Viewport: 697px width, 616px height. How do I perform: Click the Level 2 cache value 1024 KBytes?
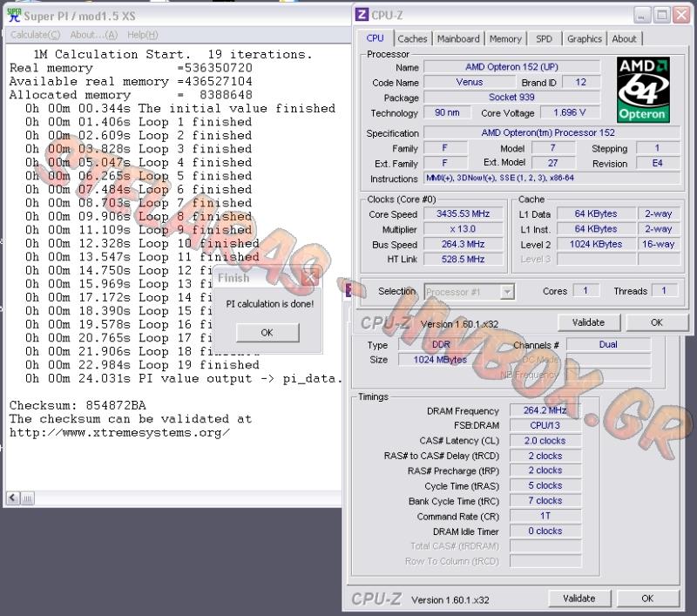point(596,244)
